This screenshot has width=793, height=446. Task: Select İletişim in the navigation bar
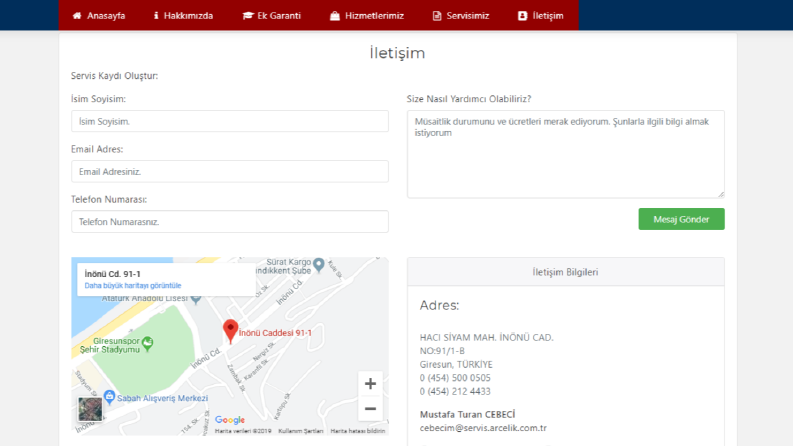pos(541,16)
